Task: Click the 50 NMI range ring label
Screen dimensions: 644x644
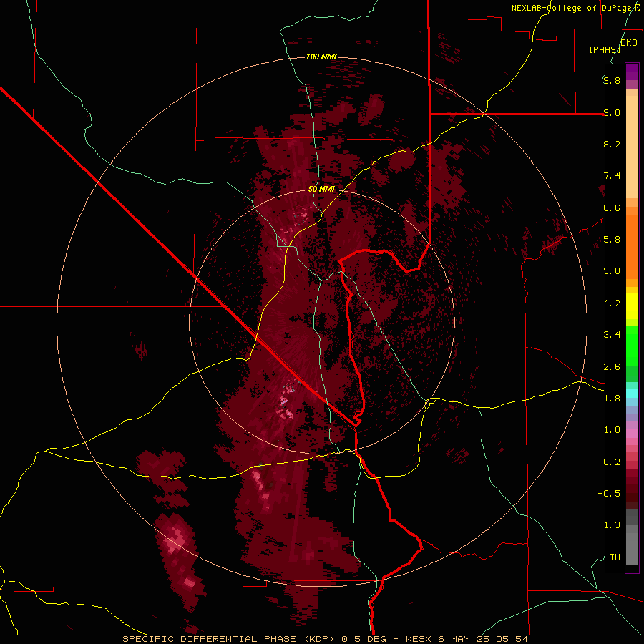Action: (x=321, y=189)
